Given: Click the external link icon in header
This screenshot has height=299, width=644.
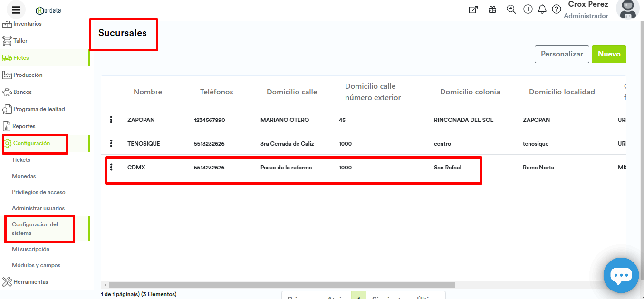Looking at the screenshot, I should [x=473, y=9].
